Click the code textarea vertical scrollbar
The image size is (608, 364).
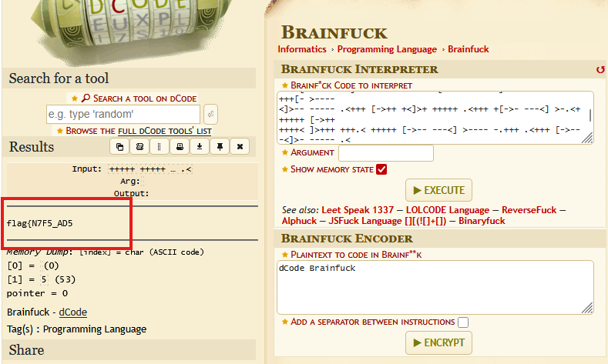click(590, 115)
